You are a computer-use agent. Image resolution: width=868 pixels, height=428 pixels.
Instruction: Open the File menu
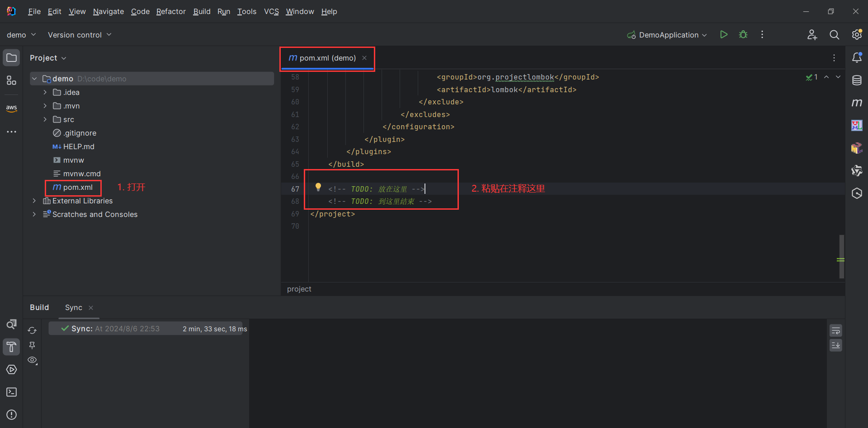tap(34, 11)
